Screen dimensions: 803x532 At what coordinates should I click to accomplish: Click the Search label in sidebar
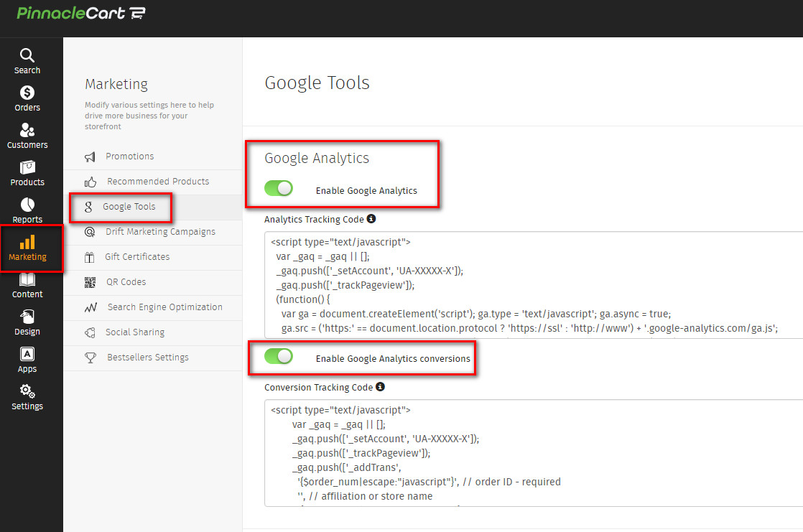tap(27, 70)
